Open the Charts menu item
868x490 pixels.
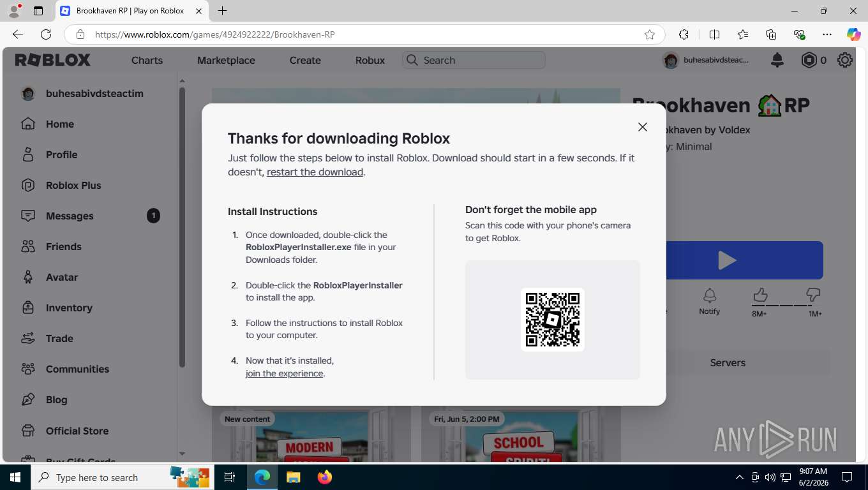[147, 60]
